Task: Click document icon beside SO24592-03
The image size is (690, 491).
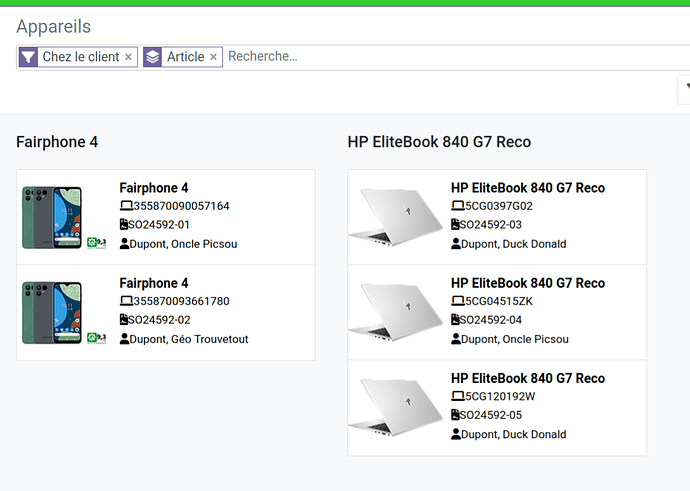Action: [x=455, y=224]
